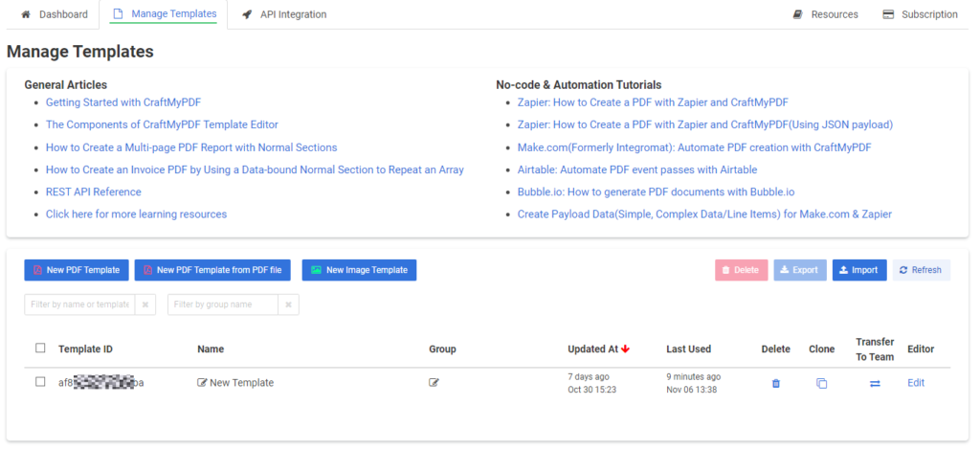Click the Import button
This screenshot has width=980, height=450.
[859, 270]
